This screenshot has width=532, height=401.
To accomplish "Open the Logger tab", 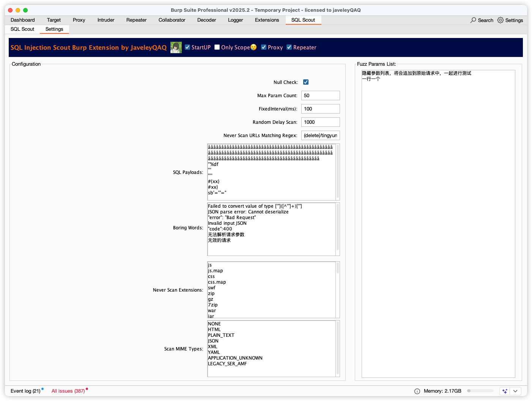I will 236,20.
